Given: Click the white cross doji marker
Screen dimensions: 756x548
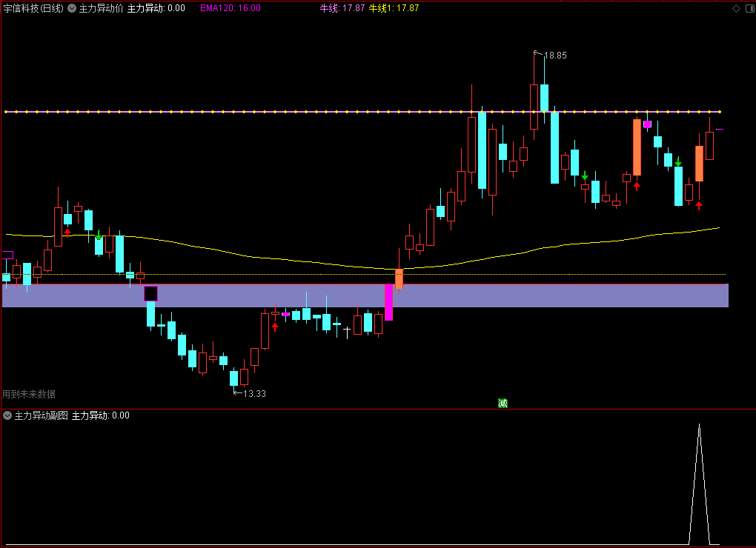Looking at the screenshot, I should (347, 333).
